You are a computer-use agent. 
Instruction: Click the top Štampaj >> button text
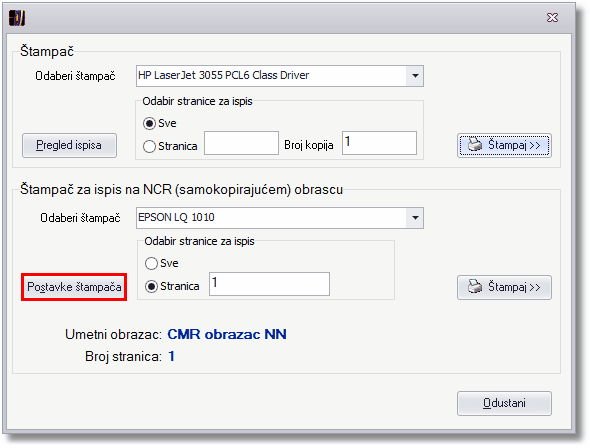[x=514, y=145]
